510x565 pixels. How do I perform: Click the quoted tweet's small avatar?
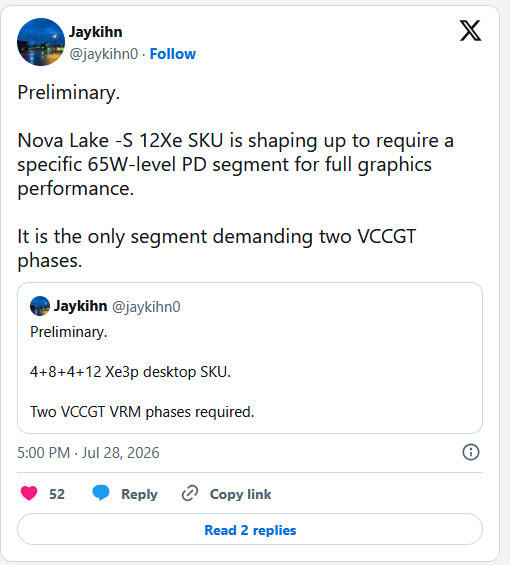(x=40, y=306)
